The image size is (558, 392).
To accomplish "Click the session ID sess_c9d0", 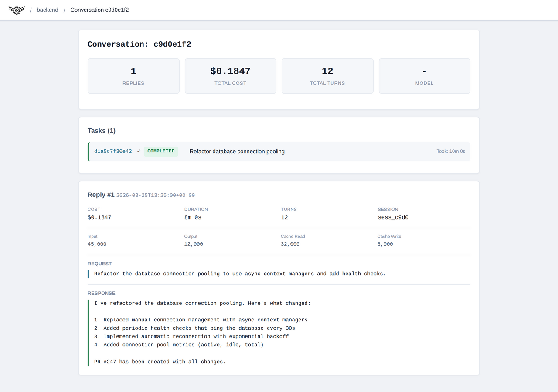I will tap(393, 217).
